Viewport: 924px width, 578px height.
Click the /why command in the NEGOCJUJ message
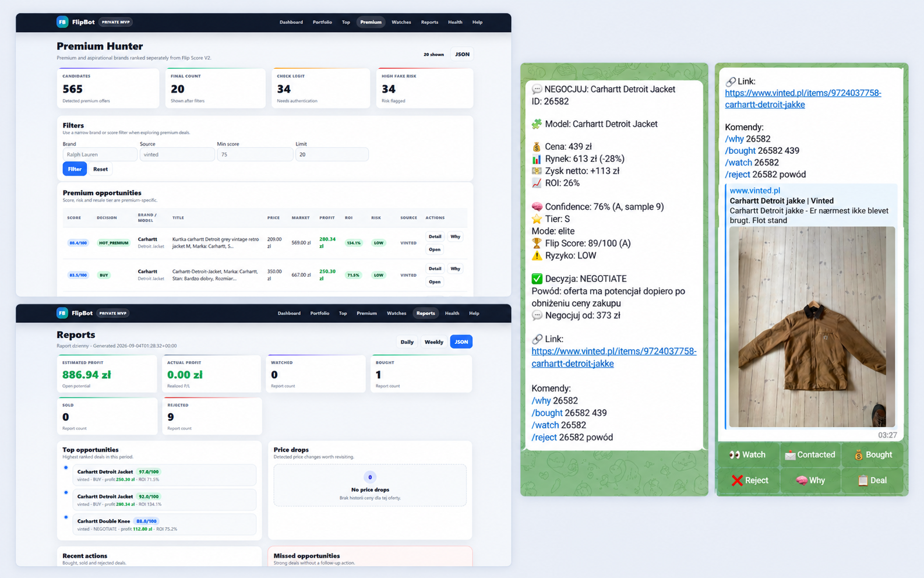point(541,401)
